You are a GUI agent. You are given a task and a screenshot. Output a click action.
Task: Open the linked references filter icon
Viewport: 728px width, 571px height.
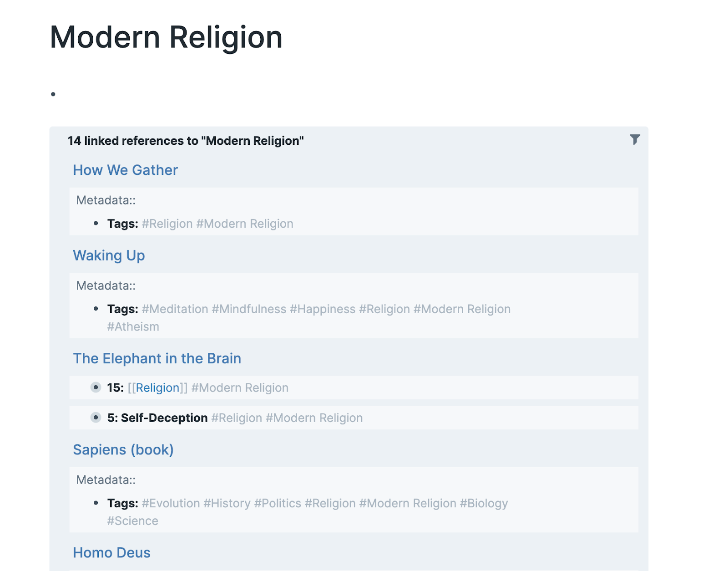(x=635, y=139)
